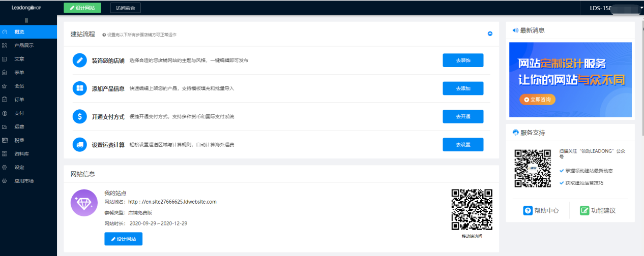
Task: Open 会员 in the sidebar menu
Action: pos(28,86)
